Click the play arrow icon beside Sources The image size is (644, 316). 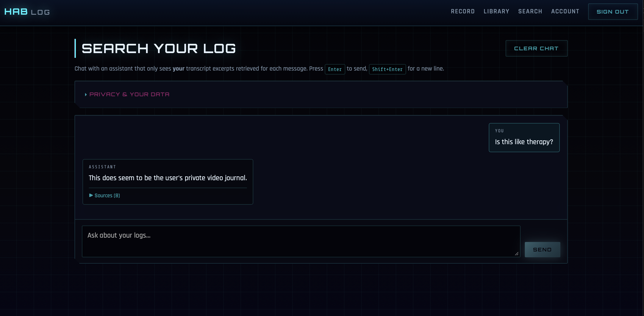91,196
